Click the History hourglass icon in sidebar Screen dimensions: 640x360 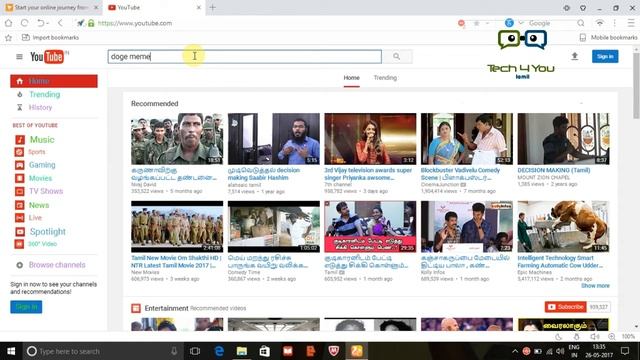pyautogui.click(x=20, y=107)
